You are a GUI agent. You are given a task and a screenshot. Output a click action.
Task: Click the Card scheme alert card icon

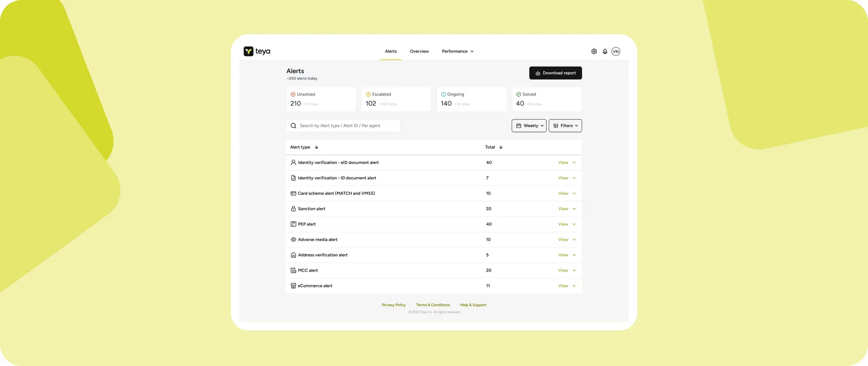tap(293, 193)
